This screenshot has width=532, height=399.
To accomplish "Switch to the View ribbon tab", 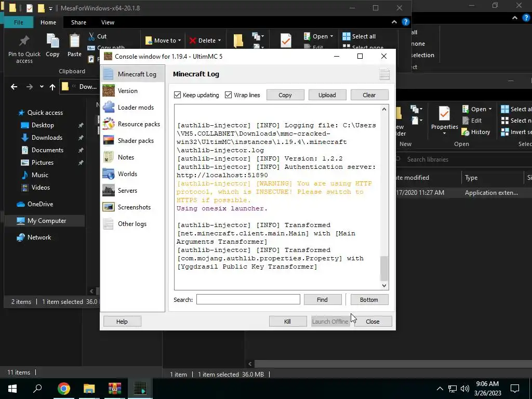I will pyautogui.click(x=108, y=22).
